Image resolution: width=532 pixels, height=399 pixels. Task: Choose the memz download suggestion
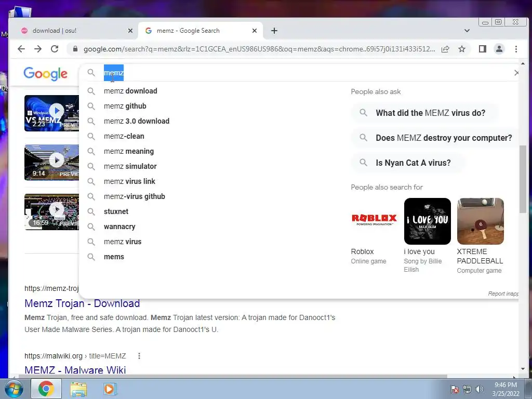(130, 91)
